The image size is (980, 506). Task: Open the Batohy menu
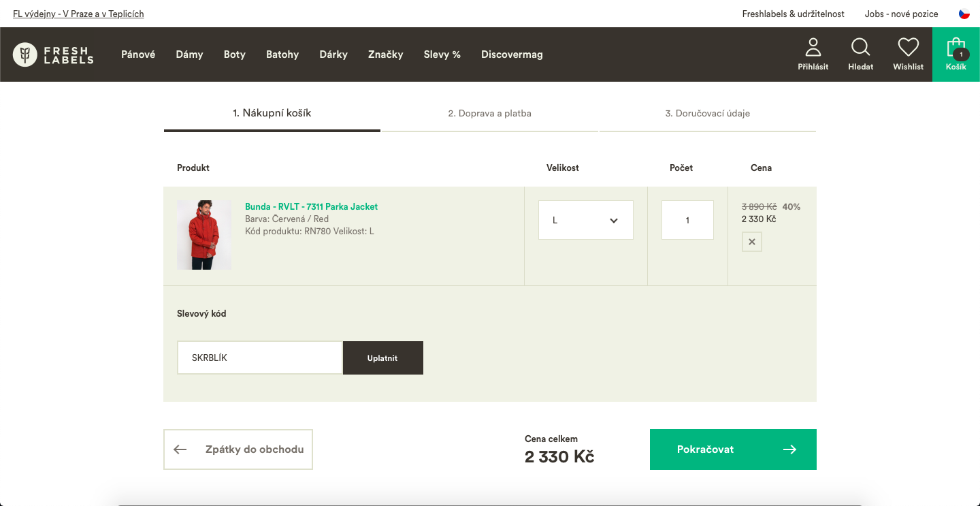[x=282, y=54]
